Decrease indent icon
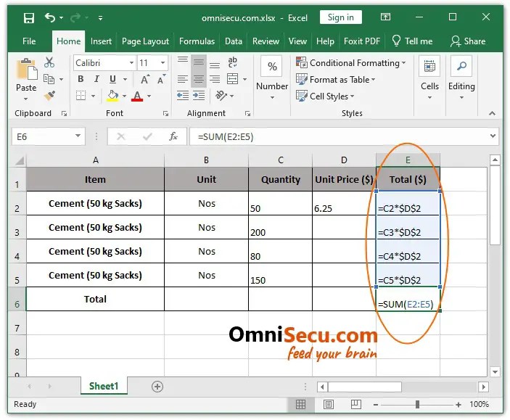This screenshot has width=510, height=420. tap(183, 96)
